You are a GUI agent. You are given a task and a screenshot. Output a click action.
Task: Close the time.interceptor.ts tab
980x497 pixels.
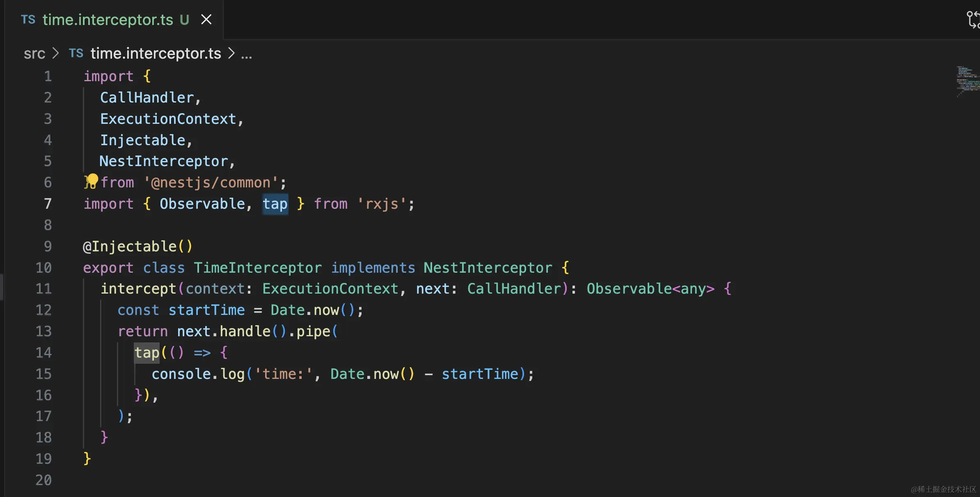(x=206, y=20)
